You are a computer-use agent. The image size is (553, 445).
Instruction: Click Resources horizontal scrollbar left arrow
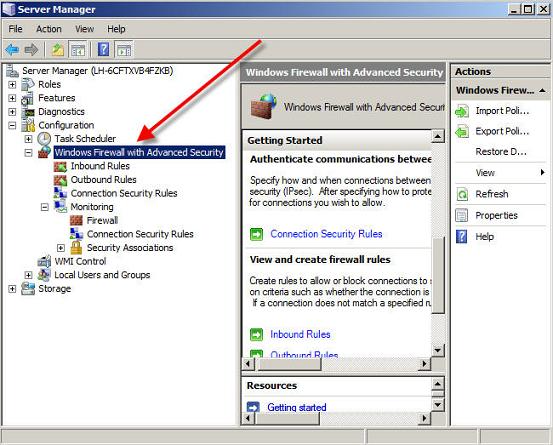(248, 419)
